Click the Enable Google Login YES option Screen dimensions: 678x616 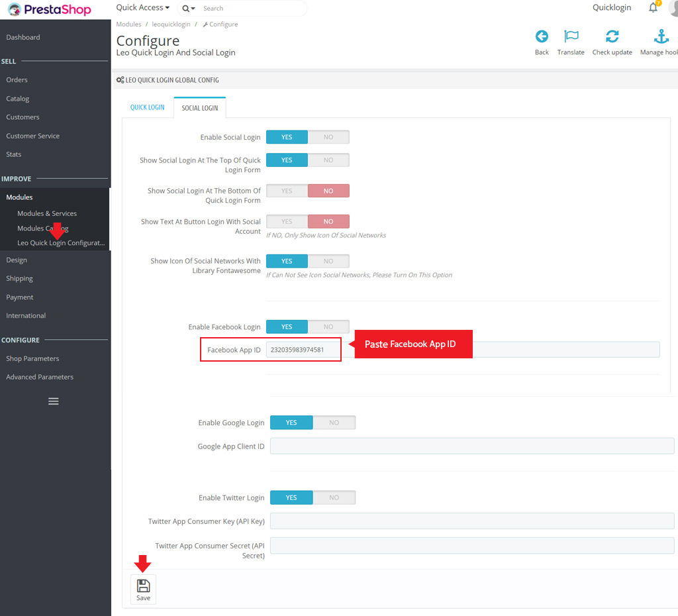pyautogui.click(x=291, y=423)
